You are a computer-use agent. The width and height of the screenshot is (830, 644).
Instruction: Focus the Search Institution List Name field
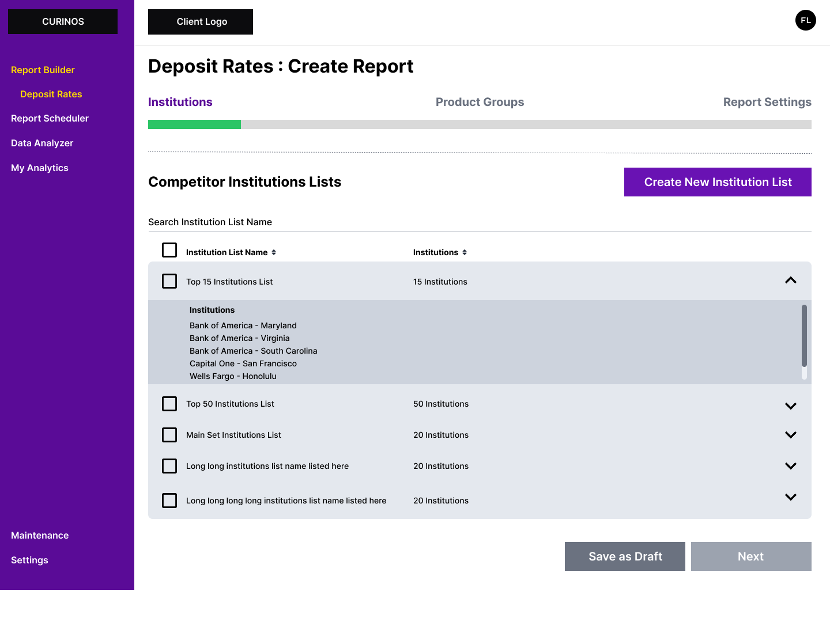[480, 222]
